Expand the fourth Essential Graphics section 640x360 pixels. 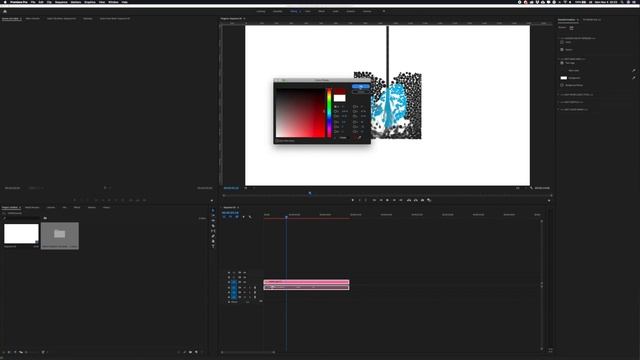click(x=558, y=102)
